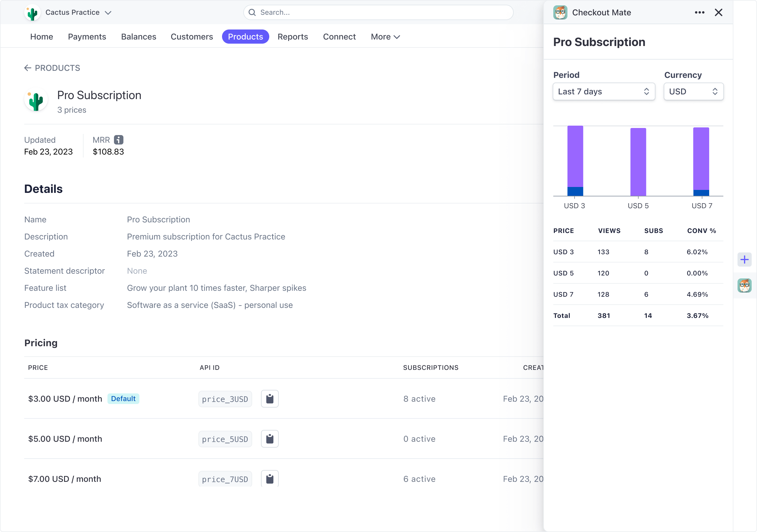Switch to the Payments tab
Screen dimensions: 757x532
[x=87, y=37]
